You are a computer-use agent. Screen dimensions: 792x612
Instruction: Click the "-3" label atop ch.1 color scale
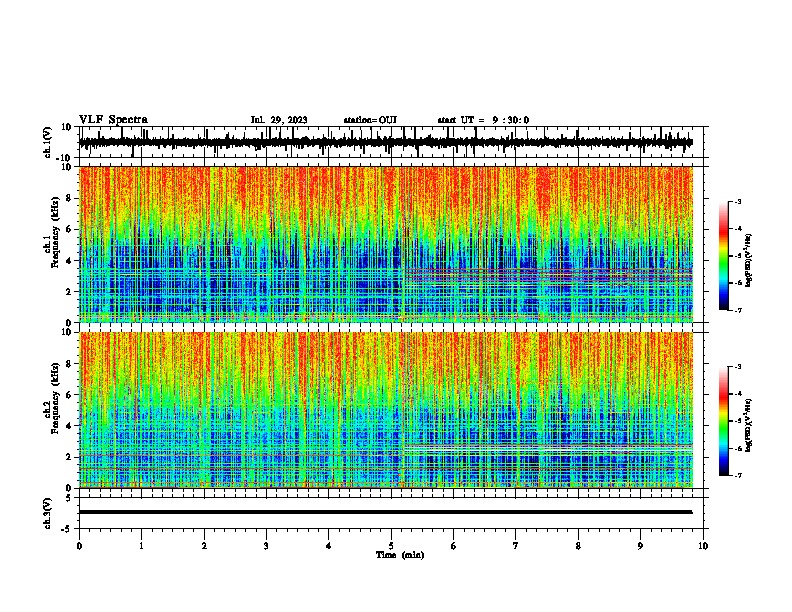tap(737, 201)
